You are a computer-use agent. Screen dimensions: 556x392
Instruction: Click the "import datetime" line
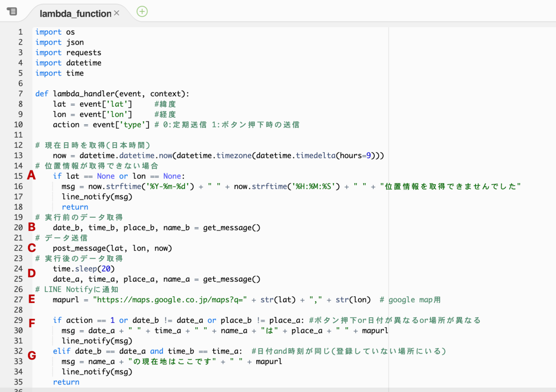tap(68, 63)
